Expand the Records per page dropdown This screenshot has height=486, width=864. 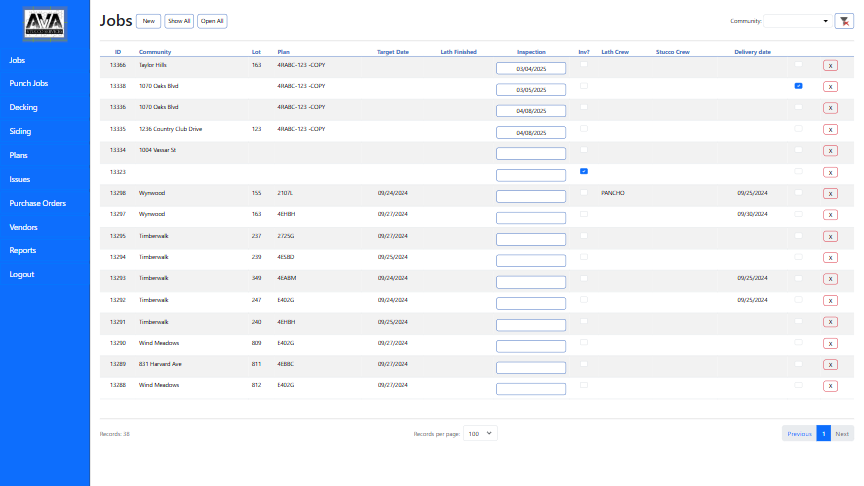coord(481,434)
